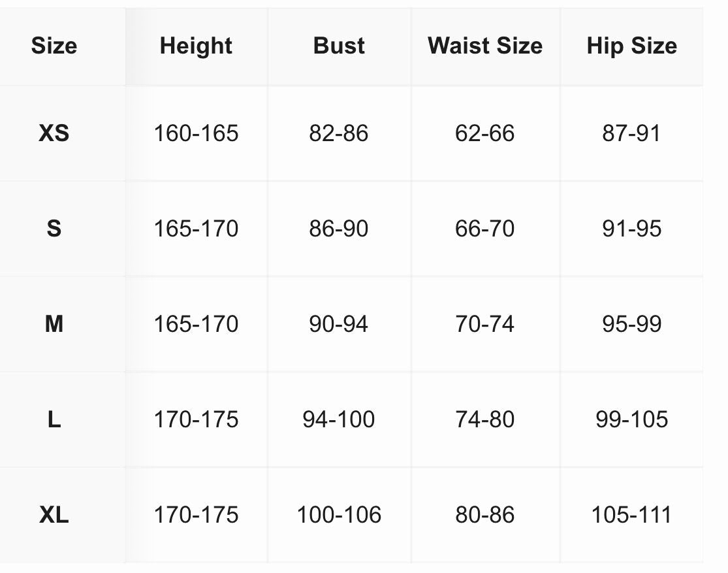Click the S hip cell 91-95
The image size is (728, 573).
coord(632,229)
